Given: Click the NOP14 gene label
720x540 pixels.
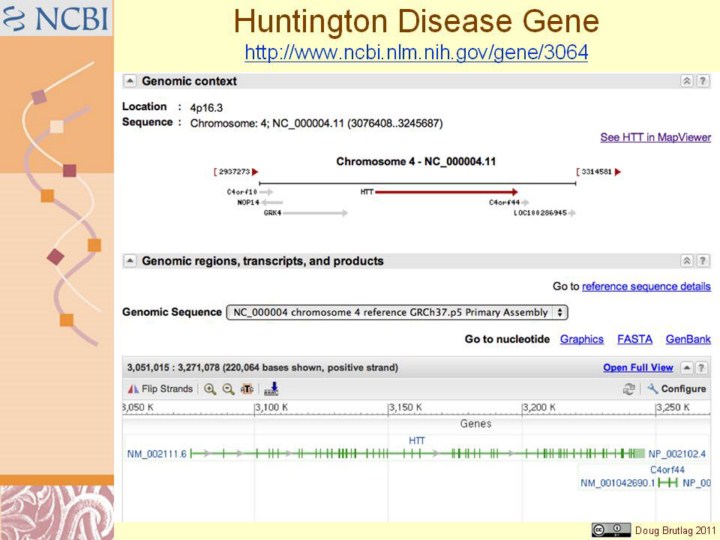Looking at the screenshot, I should (248, 202).
